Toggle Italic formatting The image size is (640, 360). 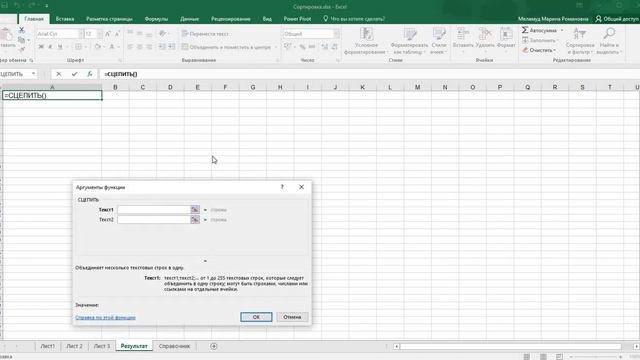tap(50, 47)
